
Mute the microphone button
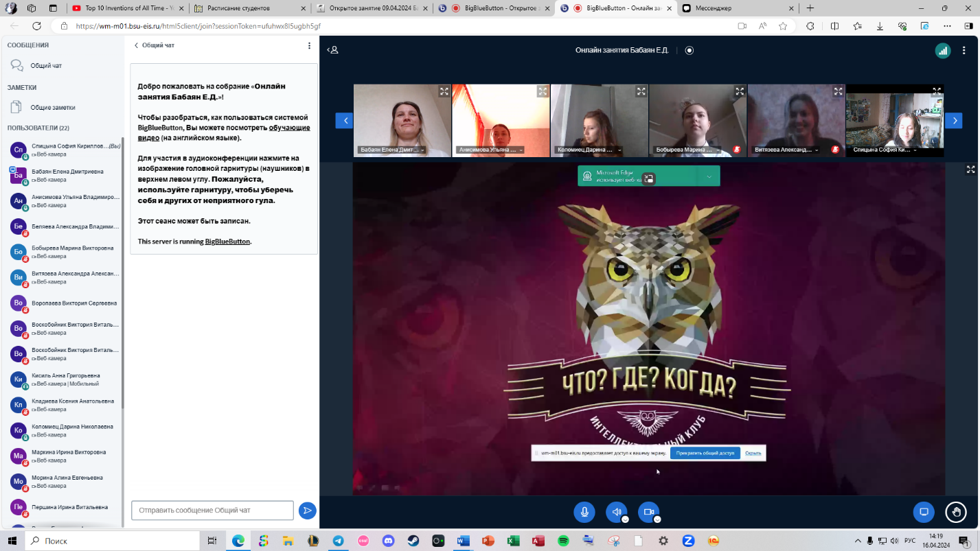(x=584, y=512)
